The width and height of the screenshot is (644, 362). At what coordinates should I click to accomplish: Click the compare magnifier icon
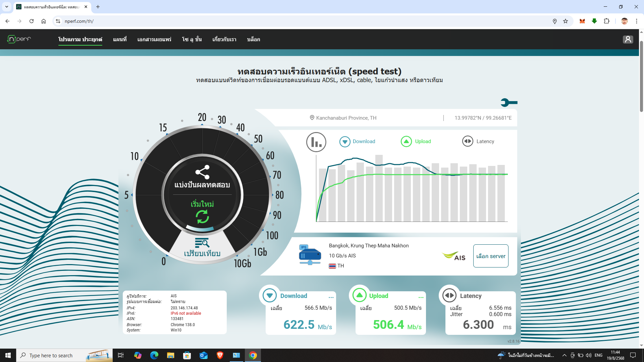(202, 243)
